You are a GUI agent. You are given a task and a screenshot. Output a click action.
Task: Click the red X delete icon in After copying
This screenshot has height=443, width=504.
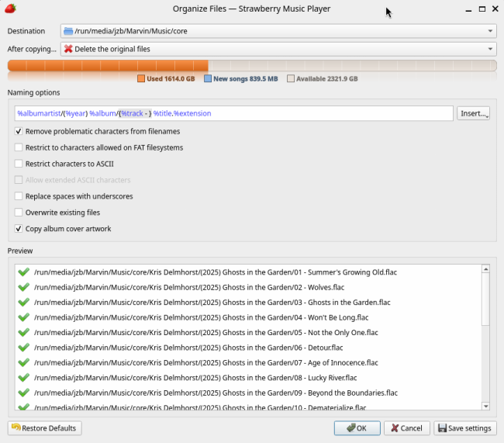68,49
